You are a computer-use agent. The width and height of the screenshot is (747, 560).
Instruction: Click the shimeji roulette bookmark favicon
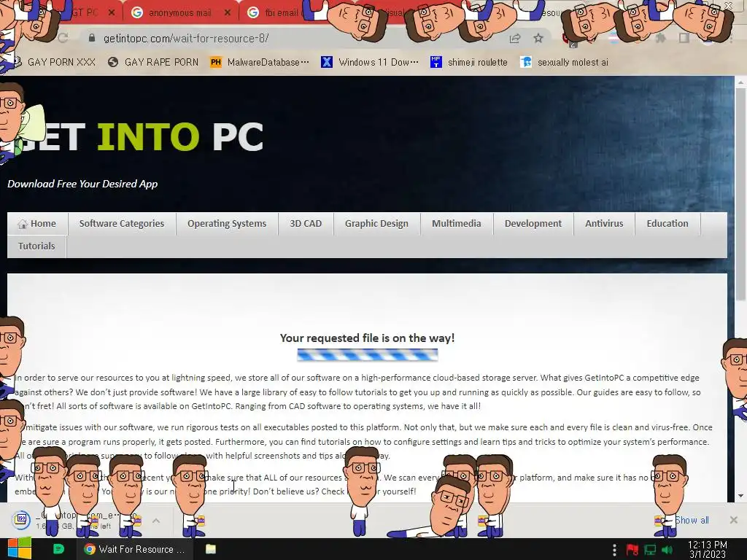(x=436, y=62)
